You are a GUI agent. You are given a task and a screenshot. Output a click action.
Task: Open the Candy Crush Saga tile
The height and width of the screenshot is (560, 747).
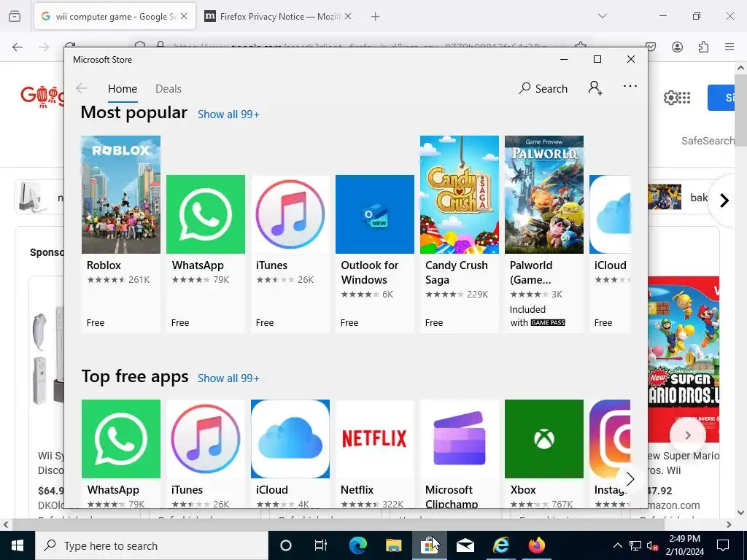460,234
